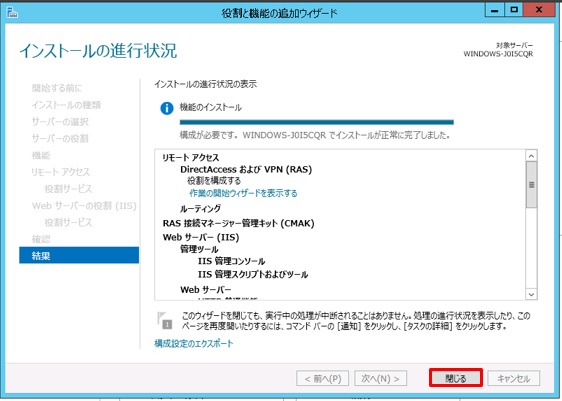Viewport: 562px width, 401px height.
Task: Click the blue information icon beside 機能のインストール
Action: 167,108
